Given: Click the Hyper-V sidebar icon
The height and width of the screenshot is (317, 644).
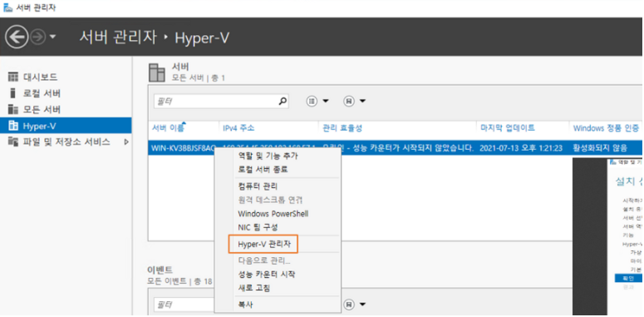Looking at the screenshot, I should (13, 126).
